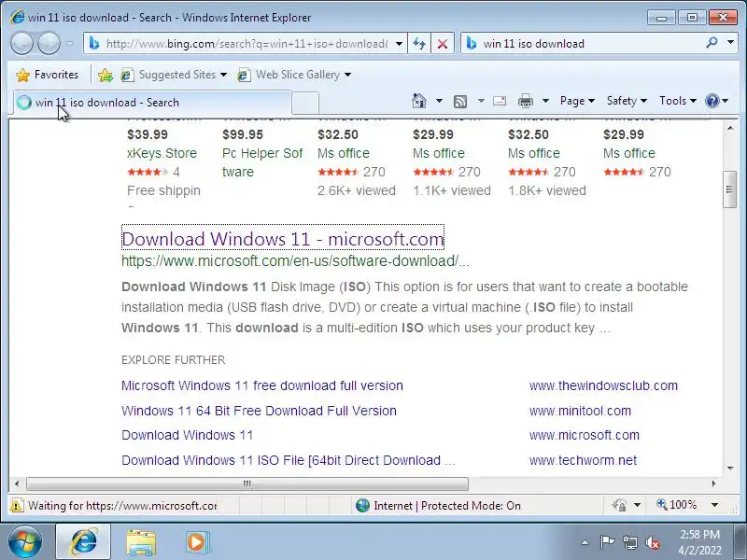Click the $99.95 product price
747x560 pixels.
243,134
